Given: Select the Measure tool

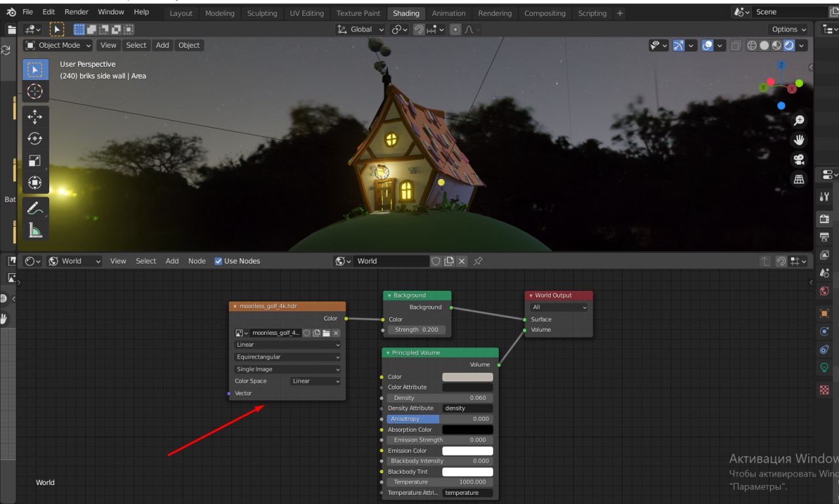Looking at the screenshot, I should 35,229.
